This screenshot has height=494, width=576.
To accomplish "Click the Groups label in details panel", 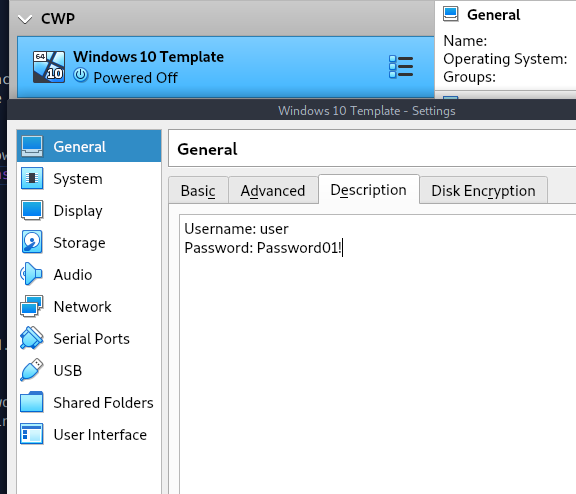I will [469, 77].
